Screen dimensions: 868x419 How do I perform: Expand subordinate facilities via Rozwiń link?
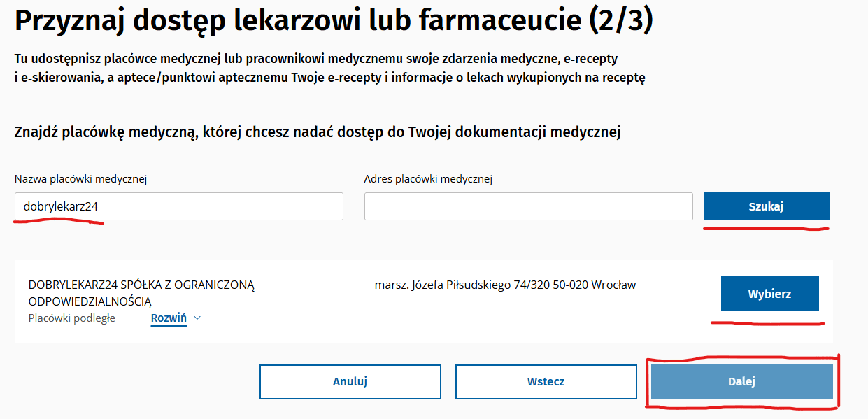coord(169,318)
